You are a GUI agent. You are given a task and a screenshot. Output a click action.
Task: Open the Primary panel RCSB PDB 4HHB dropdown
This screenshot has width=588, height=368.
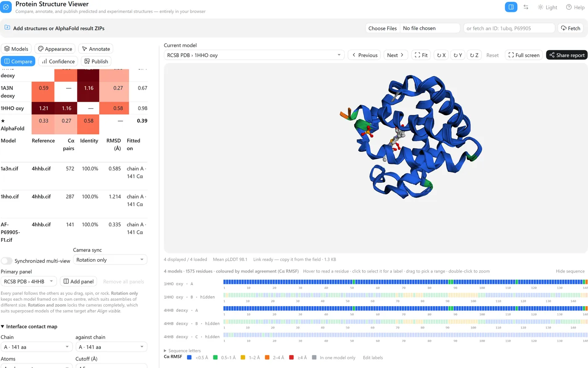tap(29, 281)
